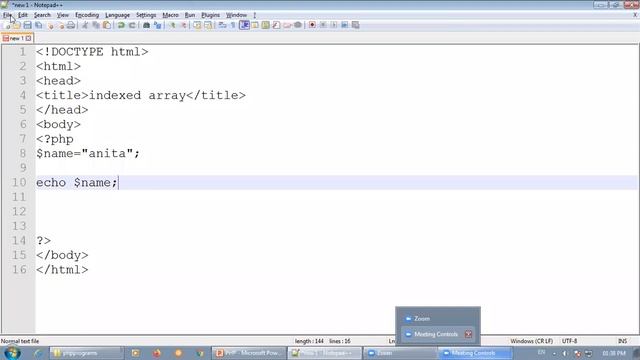Open the Windows Start button
Screen dimensions: 640x360
coord(12,353)
